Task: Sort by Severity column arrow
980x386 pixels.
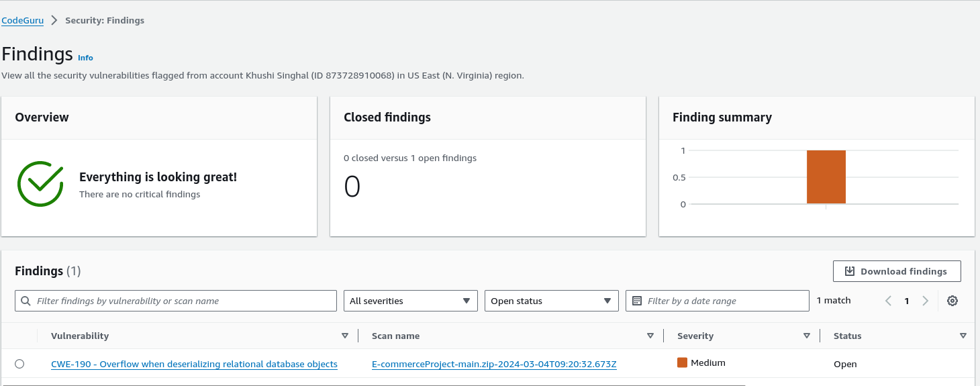Action: pos(807,336)
